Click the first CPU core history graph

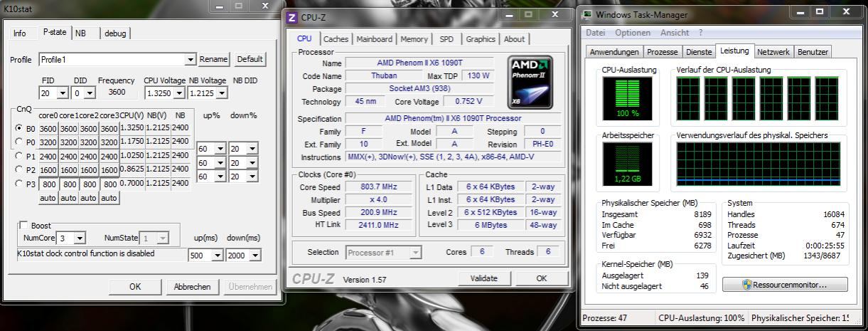[x=688, y=99]
